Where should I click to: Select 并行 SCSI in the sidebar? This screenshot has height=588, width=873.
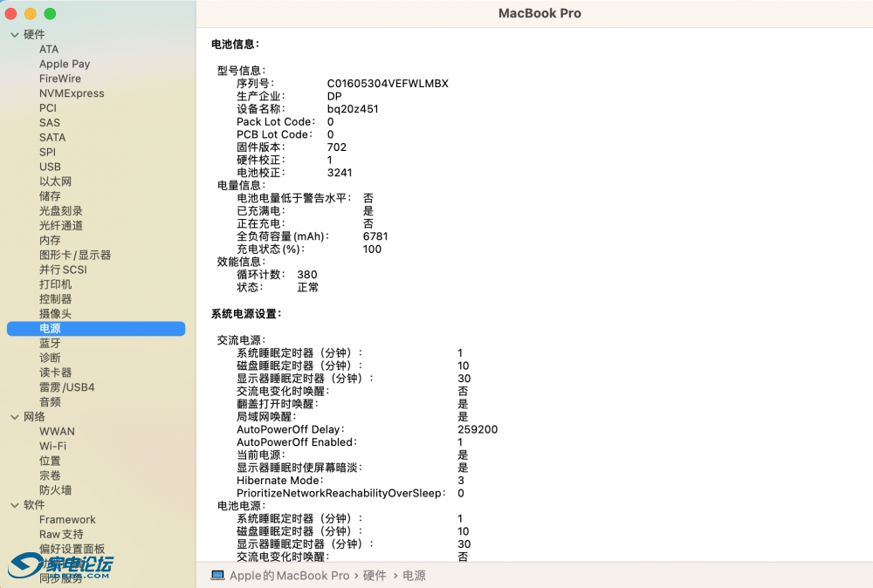pyautogui.click(x=63, y=270)
